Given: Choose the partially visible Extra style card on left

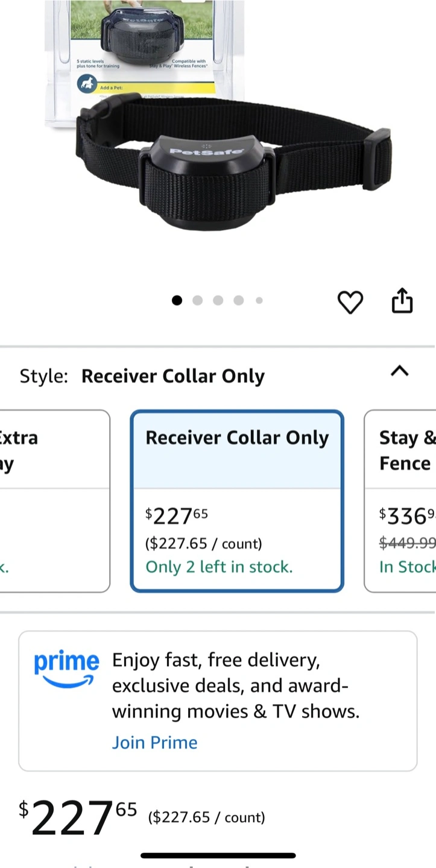Looking at the screenshot, I should click(55, 502).
